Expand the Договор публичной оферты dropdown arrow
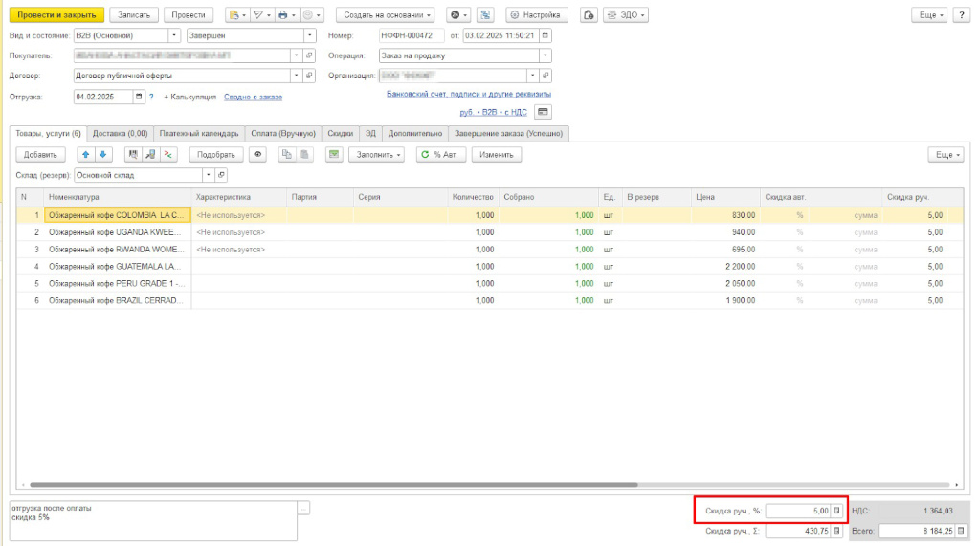Screen dimensions: 980x546 coord(297,76)
